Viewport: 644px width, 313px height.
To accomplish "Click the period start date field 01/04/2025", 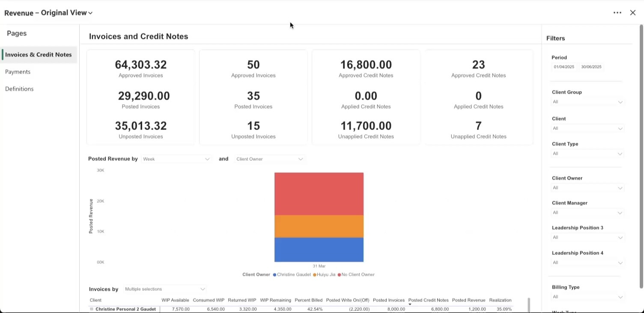I will tap(563, 67).
